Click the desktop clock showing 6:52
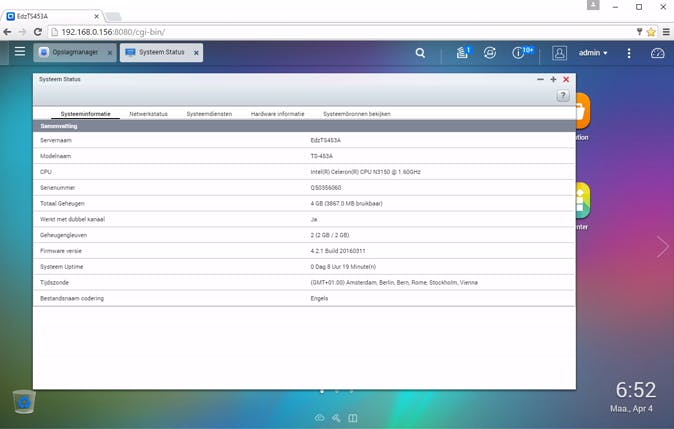Viewport: 674px width, 429px height. (636, 390)
